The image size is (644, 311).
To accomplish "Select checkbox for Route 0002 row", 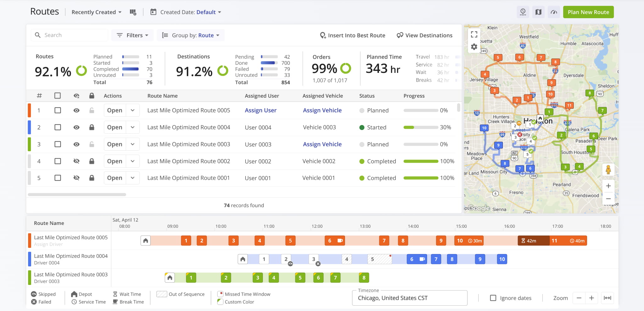I will [58, 161].
